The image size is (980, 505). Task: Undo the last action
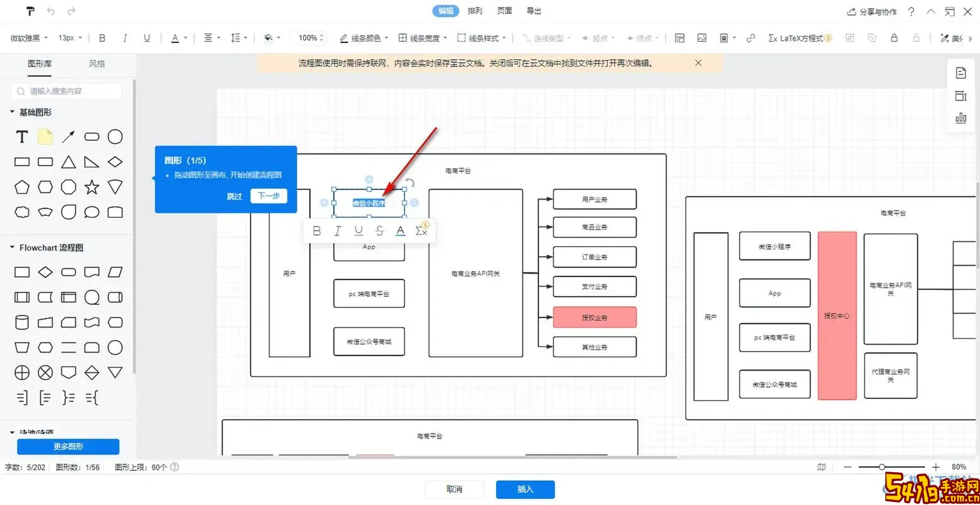pos(51,11)
